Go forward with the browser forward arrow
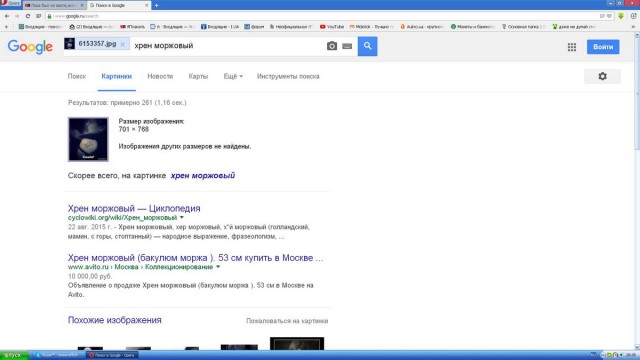This screenshot has width=640, height=360. pyautogui.click(x=17, y=16)
